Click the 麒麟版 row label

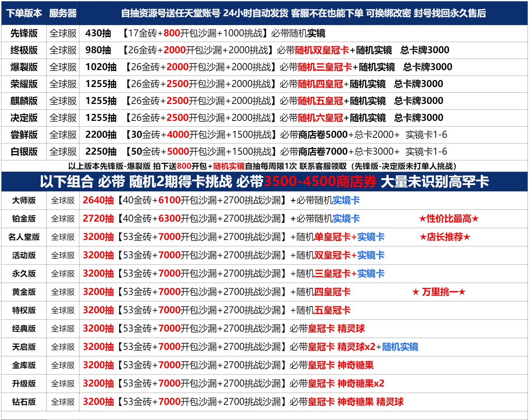tap(24, 101)
